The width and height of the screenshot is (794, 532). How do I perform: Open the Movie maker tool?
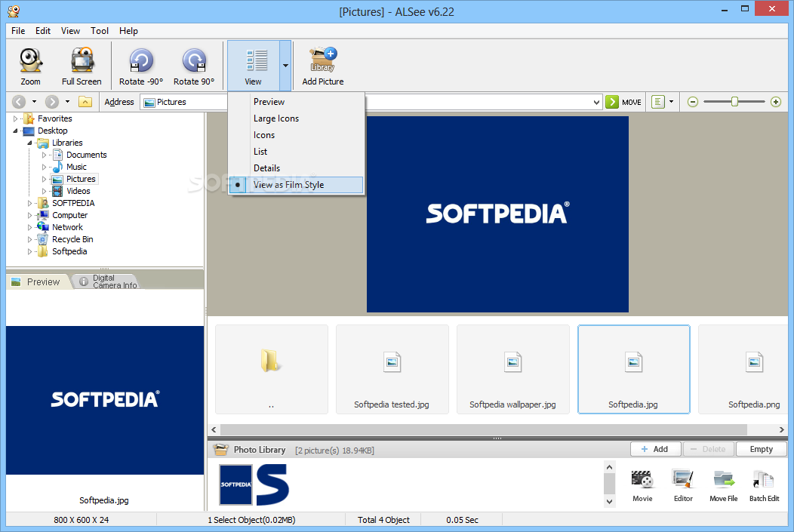click(x=642, y=485)
